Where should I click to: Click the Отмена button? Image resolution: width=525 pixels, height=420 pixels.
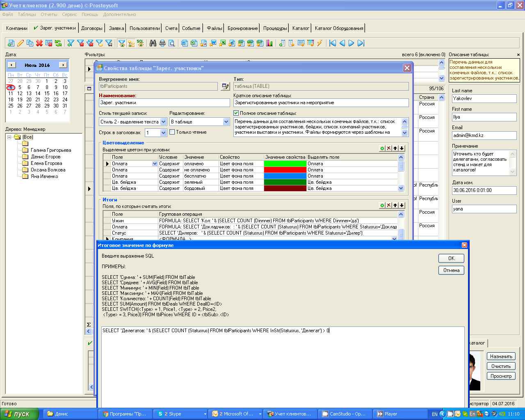pos(451,270)
